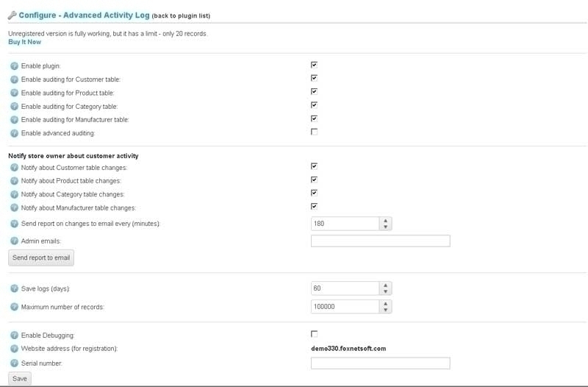Screen dimensions: 588x387
Task: Click help icon for Customer table auditing
Action: tap(14, 79)
